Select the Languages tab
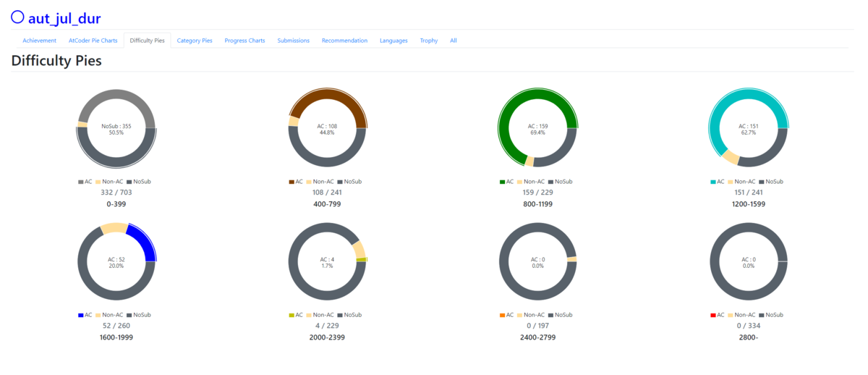The height and width of the screenshot is (375, 868). pos(393,41)
